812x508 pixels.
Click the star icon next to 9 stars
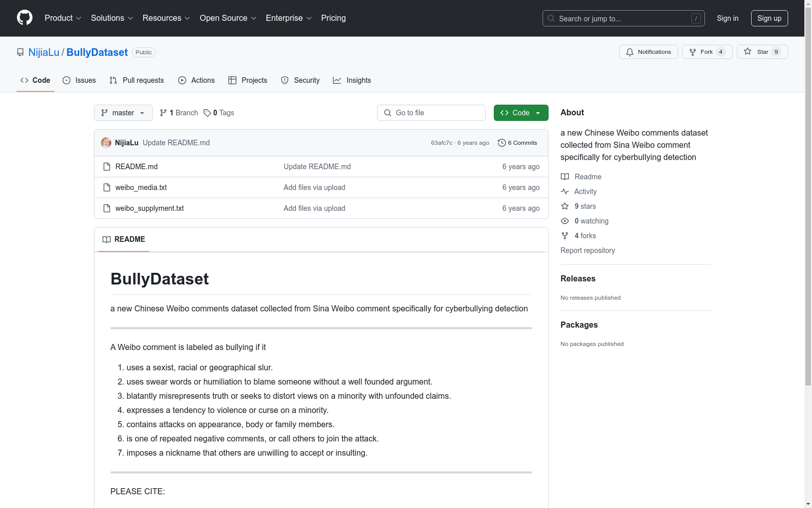pos(565,206)
